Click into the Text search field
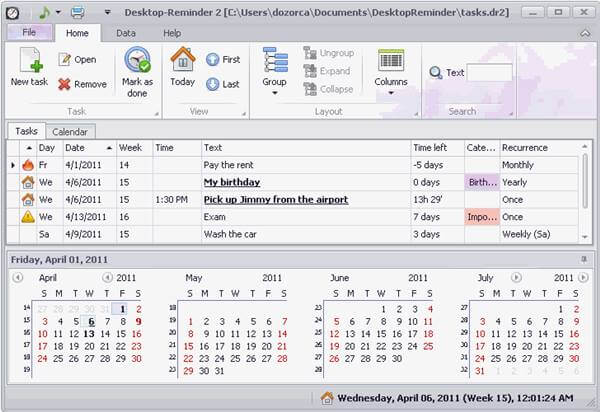 click(489, 72)
